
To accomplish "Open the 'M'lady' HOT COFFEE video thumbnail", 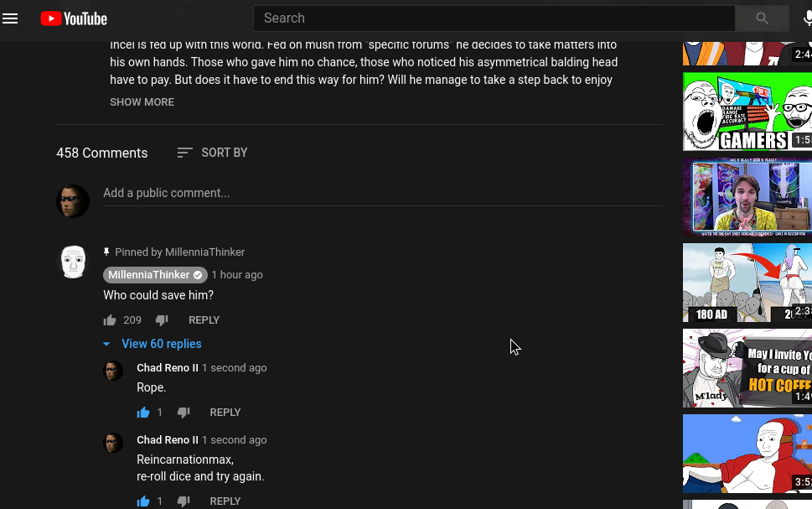I will (747, 368).
